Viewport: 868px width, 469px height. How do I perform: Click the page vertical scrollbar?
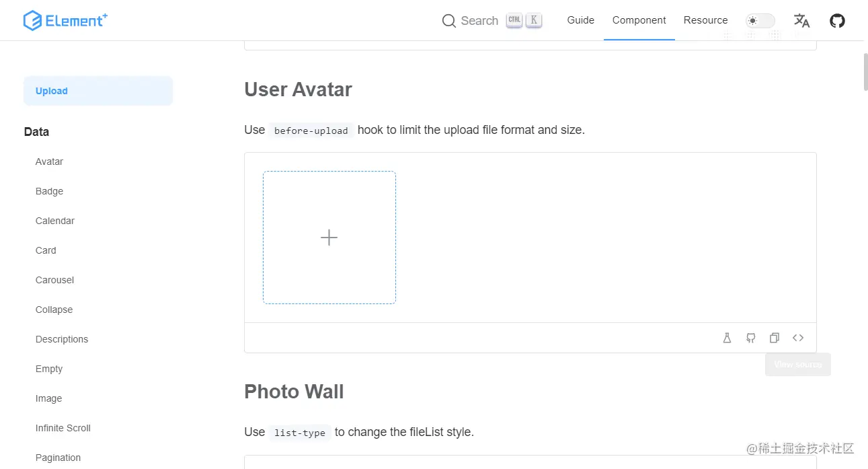tap(865, 71)
